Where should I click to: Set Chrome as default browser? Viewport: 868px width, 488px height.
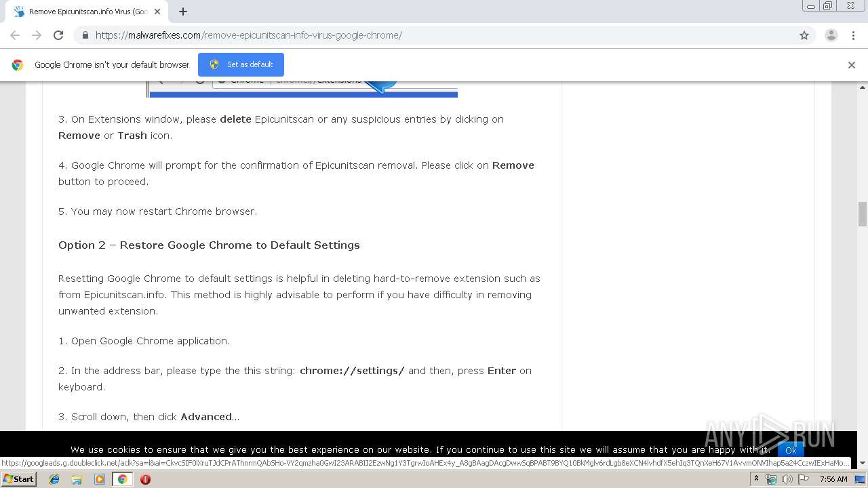pyautogui.click(x=241, y=64)
